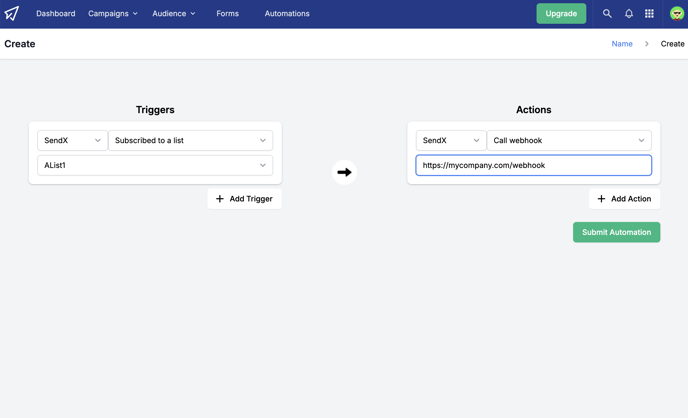Open the trigger SendX source dropdown
Viewport: 688px width, 418px height.
pos(72,140)
